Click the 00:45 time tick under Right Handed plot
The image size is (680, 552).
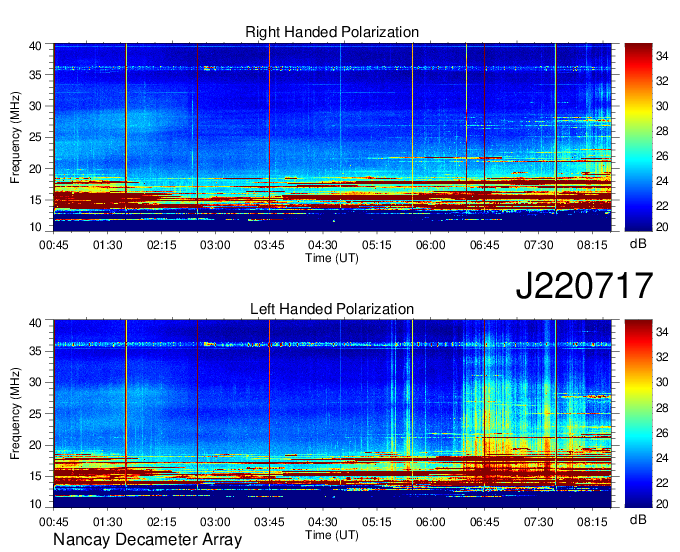pos(54,245)
